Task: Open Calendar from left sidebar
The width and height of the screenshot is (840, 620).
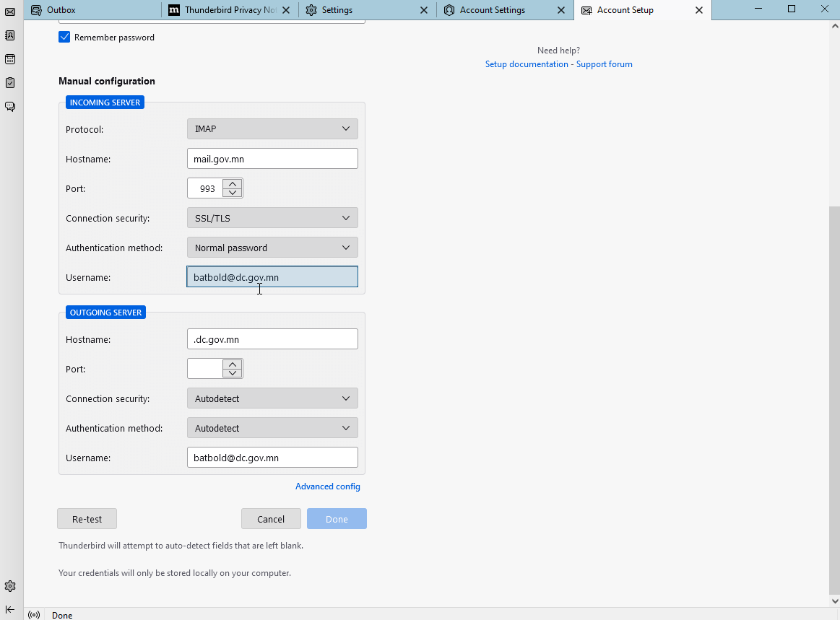Action: pos(10,59)
